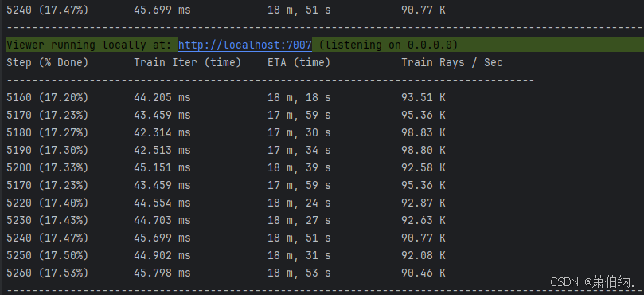Click the '(listening on 0.0.0.0)' text
The height and width of the screenshot is (295, 644).
pyautogui.click(x=388, y=45)
